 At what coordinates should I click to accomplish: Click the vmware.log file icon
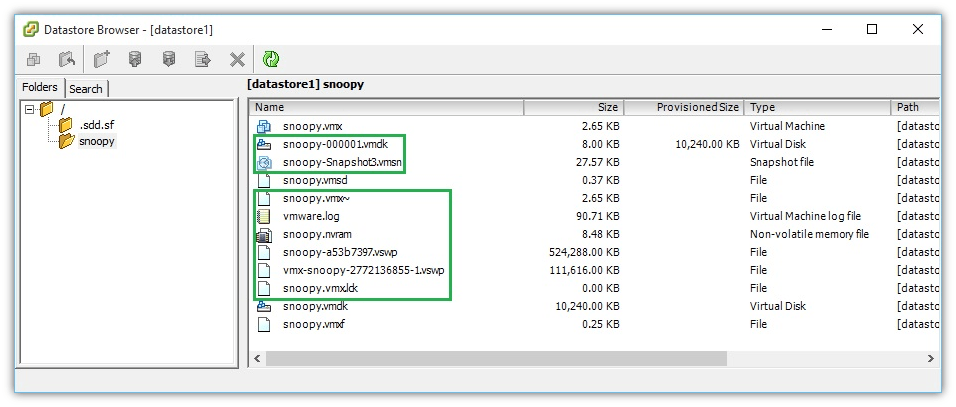(x=264, y=216)
